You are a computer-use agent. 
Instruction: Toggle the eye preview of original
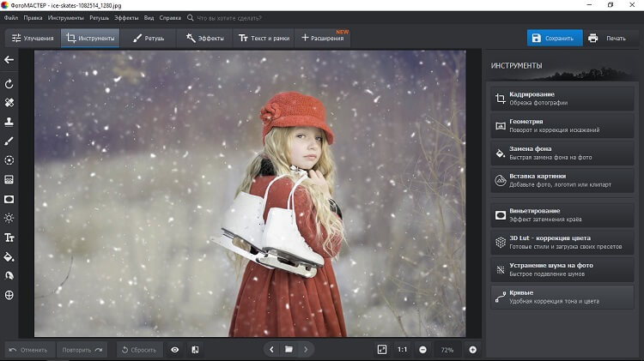[x=175, y=350]
